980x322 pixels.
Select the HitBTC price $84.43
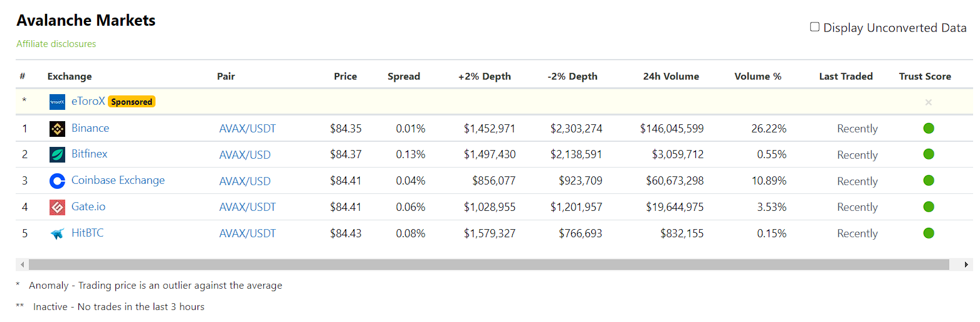point(346,233)
